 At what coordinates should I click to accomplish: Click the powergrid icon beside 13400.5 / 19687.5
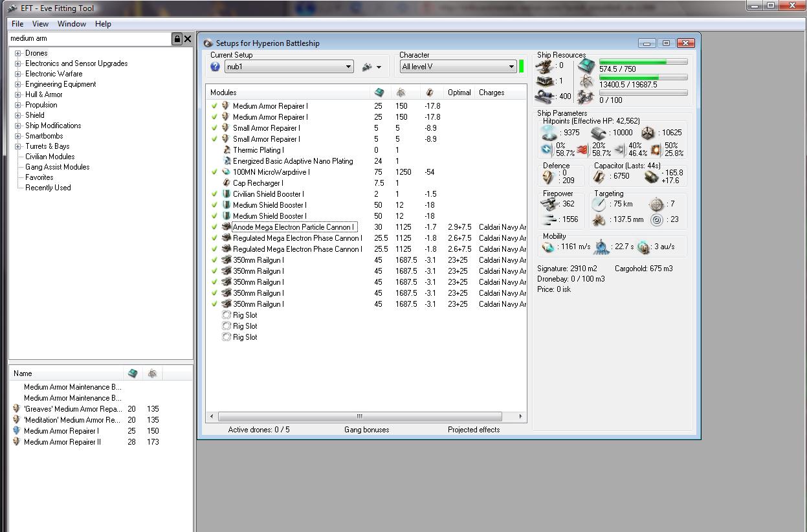[x=586, y=81]
